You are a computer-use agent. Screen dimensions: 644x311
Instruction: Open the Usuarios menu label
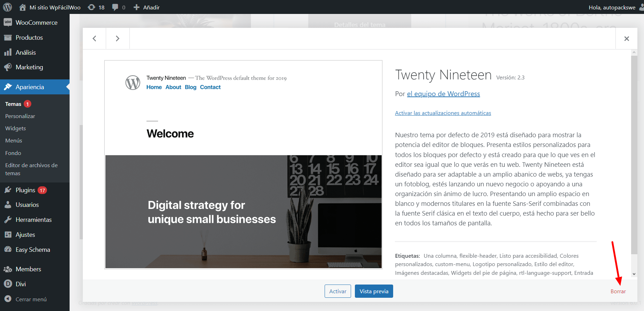pyautogui.click(x=27, y=205)
